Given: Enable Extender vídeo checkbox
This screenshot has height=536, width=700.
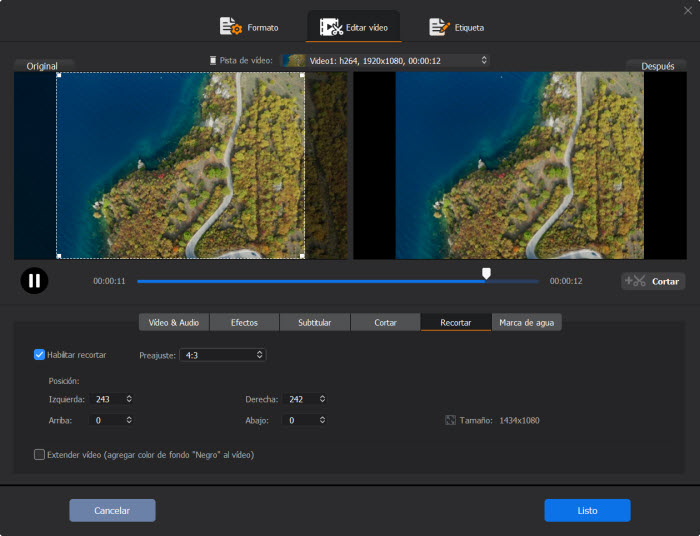Looking at the screenshot, I should tap(39, 454).
